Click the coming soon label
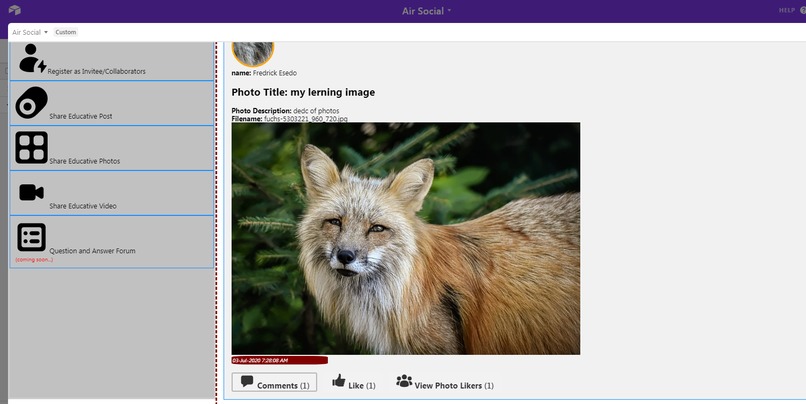 (x=34, y=260)
